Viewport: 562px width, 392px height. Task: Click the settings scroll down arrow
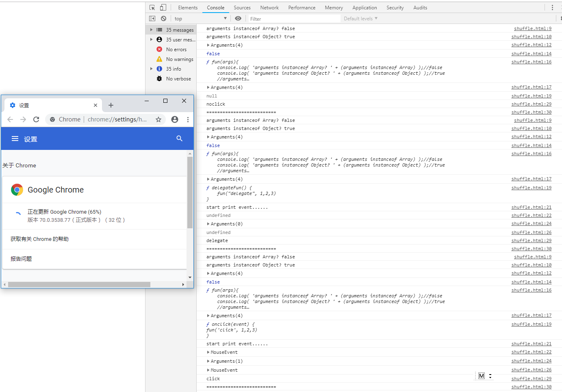click(x=190, y=277)
